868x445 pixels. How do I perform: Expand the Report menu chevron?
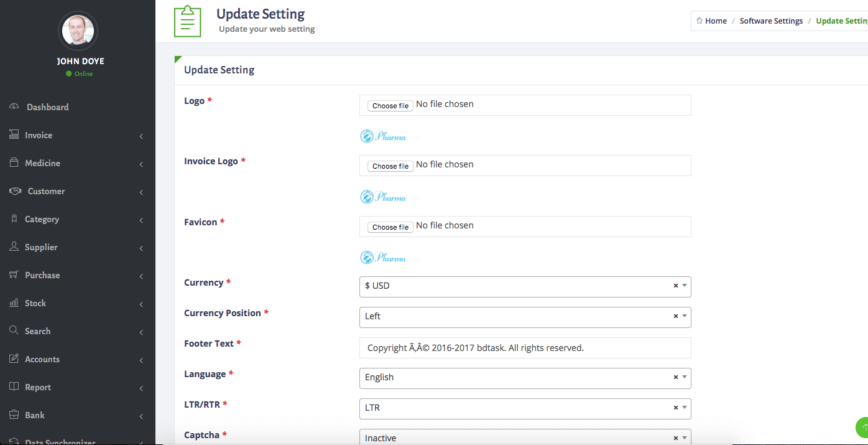pyautogui.click(x=142, y=387)
